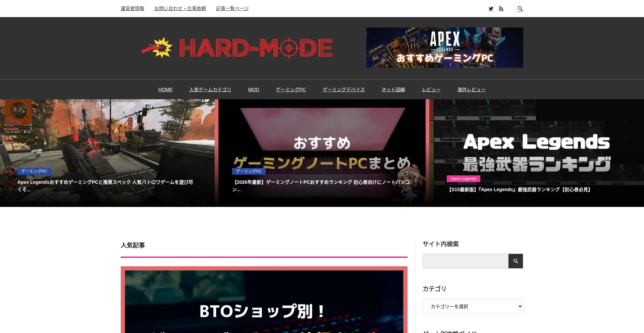Open the header search magnifier icon

pos(520,9)
